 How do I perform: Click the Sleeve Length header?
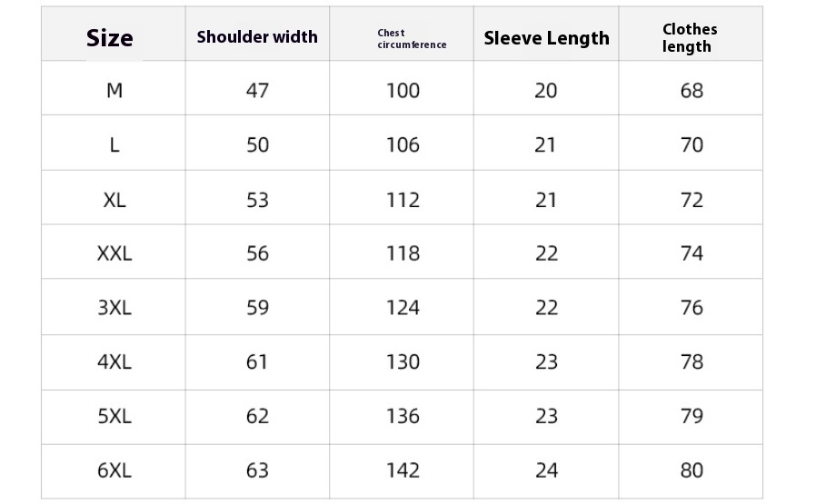coord(546,38)
